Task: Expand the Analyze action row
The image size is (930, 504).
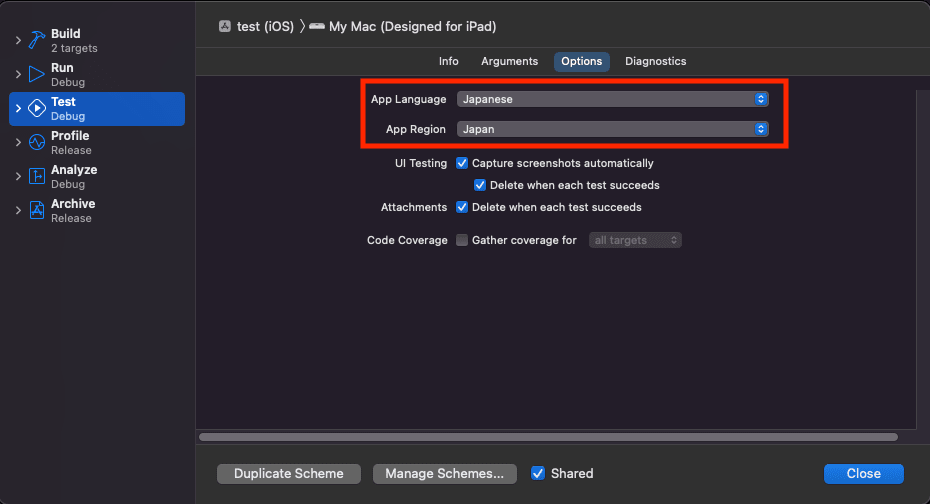Action: pyautogui.click(x=18, y=176)
